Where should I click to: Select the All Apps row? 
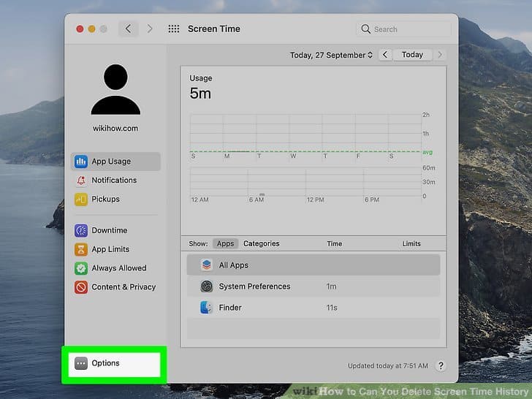tap(313, 265)
